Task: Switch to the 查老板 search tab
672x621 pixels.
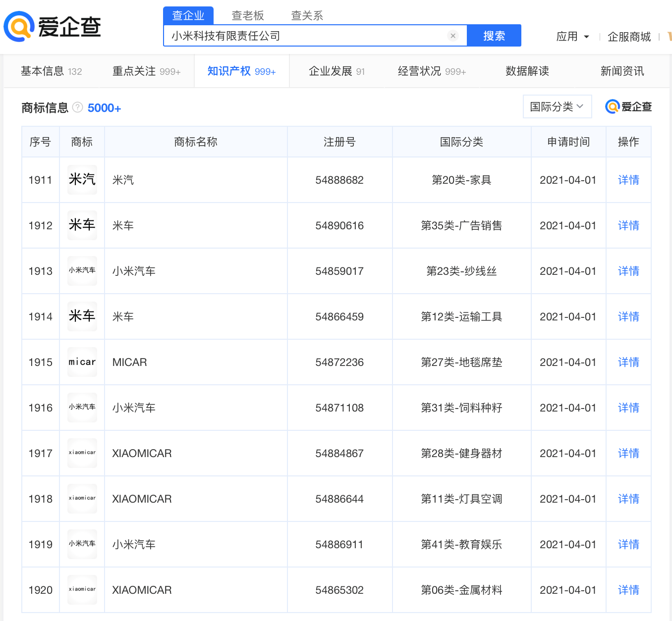Action: [248, 16]
